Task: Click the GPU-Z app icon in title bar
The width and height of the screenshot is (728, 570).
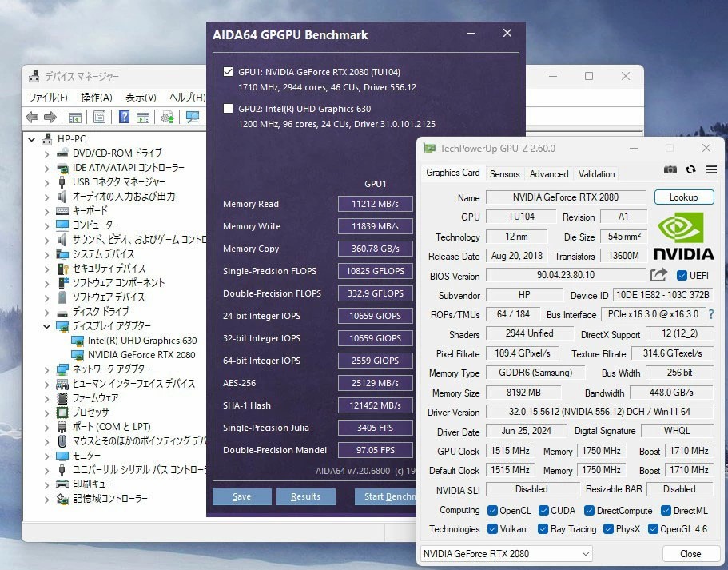Action: (429, 149)
